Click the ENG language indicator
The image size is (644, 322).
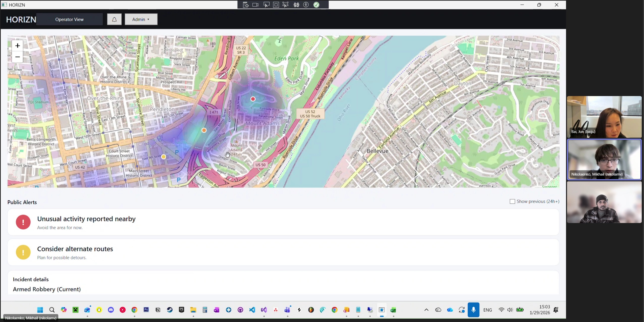click(x=488, y=310)
